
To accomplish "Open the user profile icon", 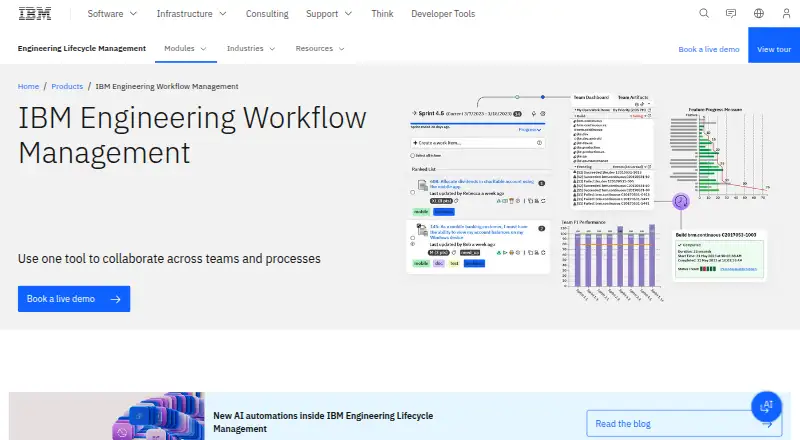I will tap(786, 13).
